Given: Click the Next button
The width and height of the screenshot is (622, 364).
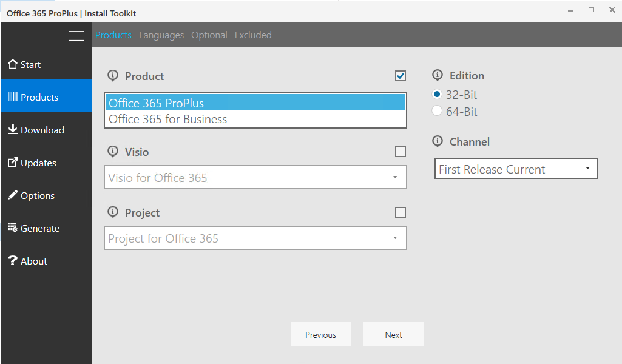Looking at the screenshot, I should [393, 334].
